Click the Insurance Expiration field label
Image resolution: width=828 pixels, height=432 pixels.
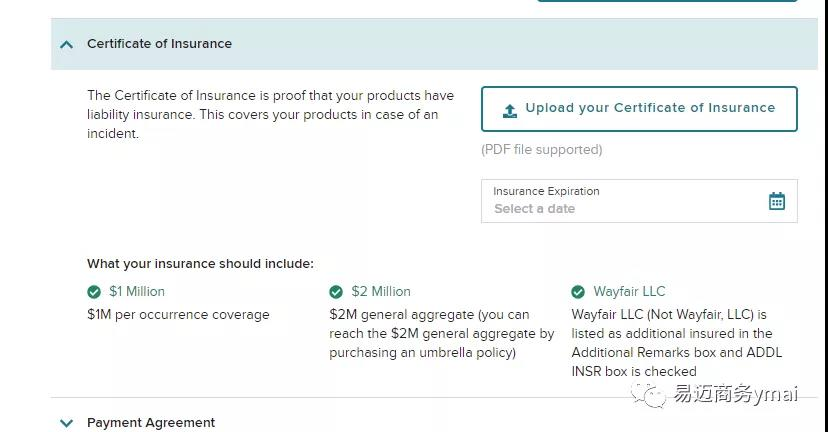pyautogui.click(x=546, y=191)
